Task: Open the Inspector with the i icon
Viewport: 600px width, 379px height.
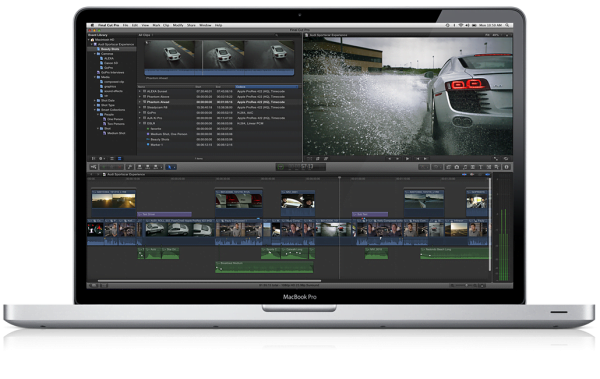Action: click(507, 167)
